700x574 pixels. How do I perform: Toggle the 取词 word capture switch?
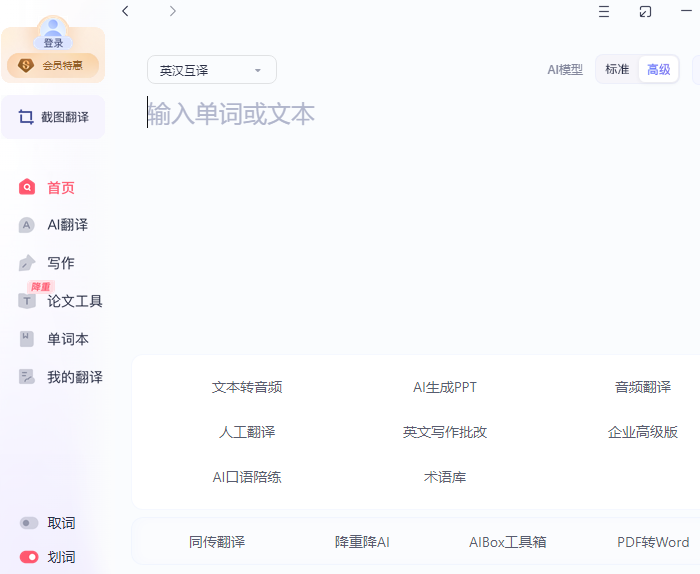[x=29, y=523]
